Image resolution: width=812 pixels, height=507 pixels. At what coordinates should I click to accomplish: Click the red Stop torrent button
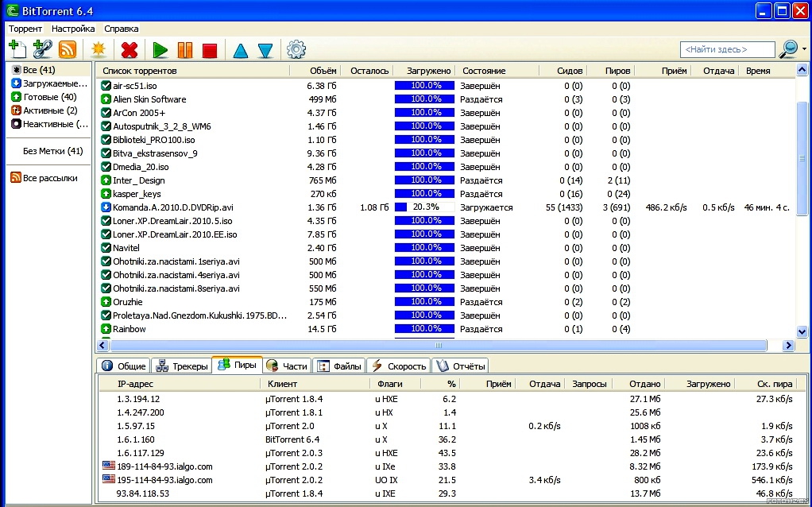(210, 50)
